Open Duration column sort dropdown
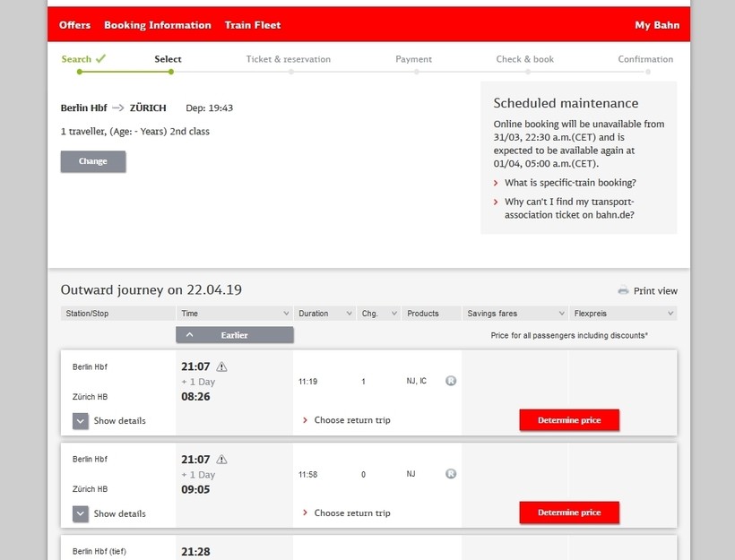 (349, 314)
